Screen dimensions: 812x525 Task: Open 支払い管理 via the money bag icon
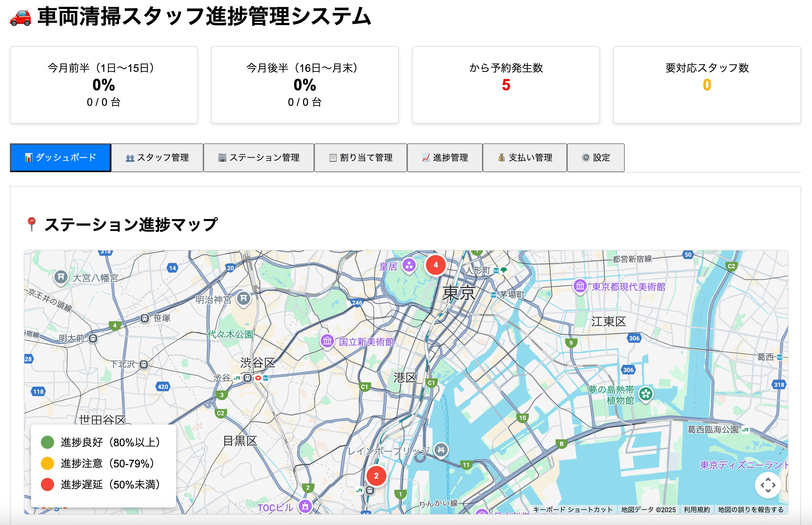tap(501, 158)
